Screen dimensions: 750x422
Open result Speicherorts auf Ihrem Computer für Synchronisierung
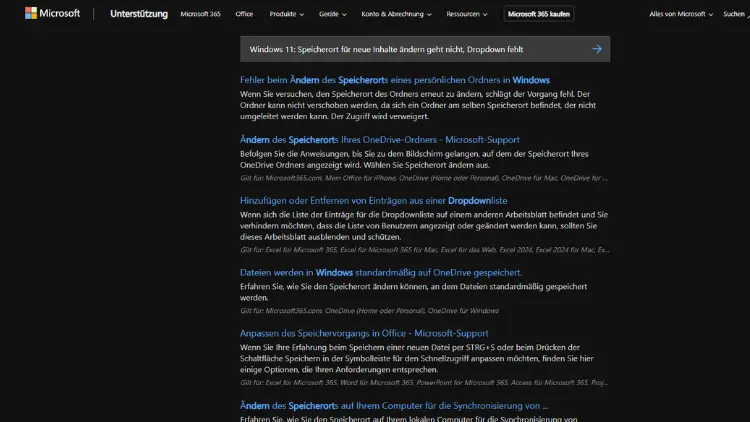(x=394, y=406)
